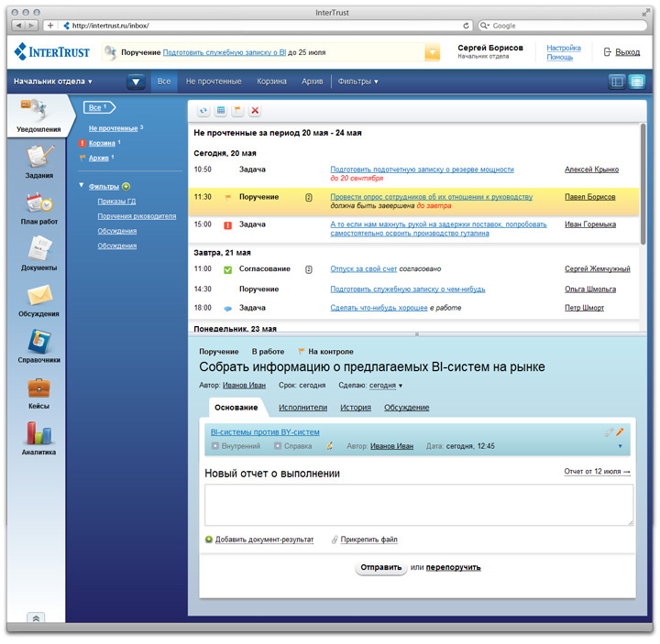Click the orange pencil edit icon
The image size is (660, 644).
click(620, 431)
